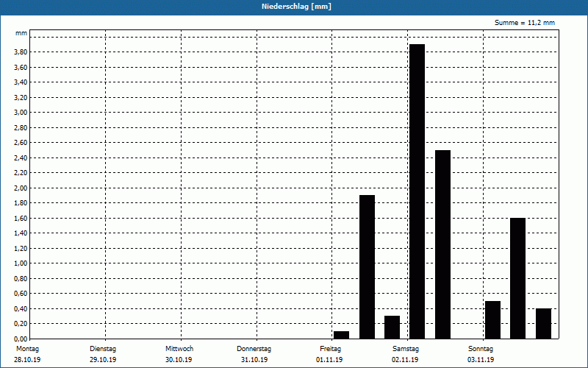
Task: Click the 0,00 y-axis value
Action: 21,339
